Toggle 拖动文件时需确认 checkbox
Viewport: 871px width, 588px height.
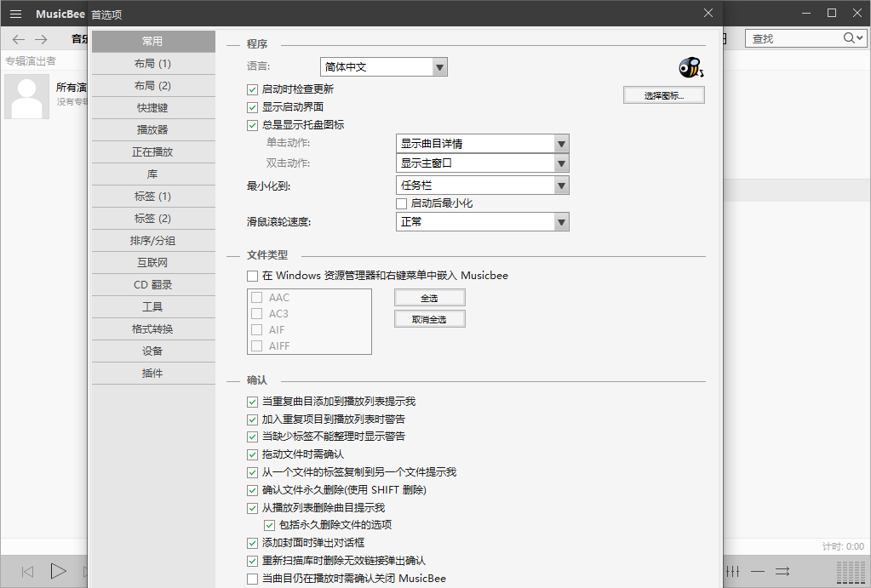[252, 454]
